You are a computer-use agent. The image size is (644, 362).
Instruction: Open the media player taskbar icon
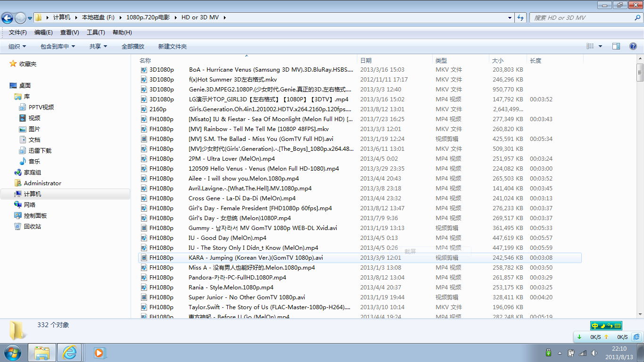coord(99,352)
